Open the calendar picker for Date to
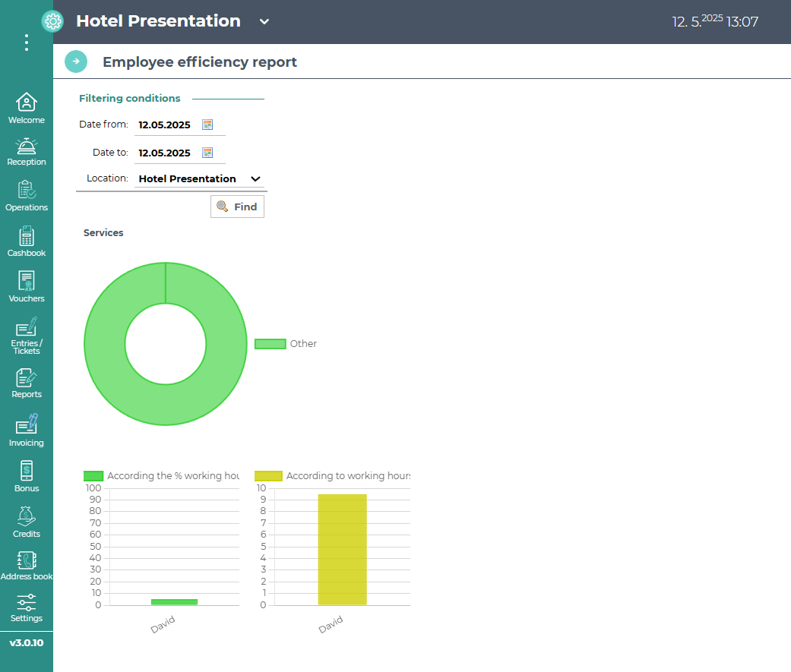 point(207,153)
